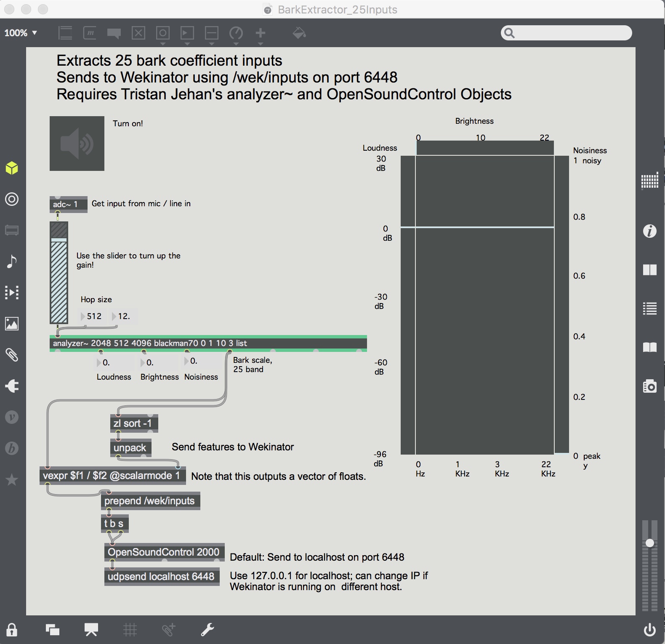Screen dimensions: 665x644
Task: Turn on the ezdac speaker button
Action: (77, 144)
